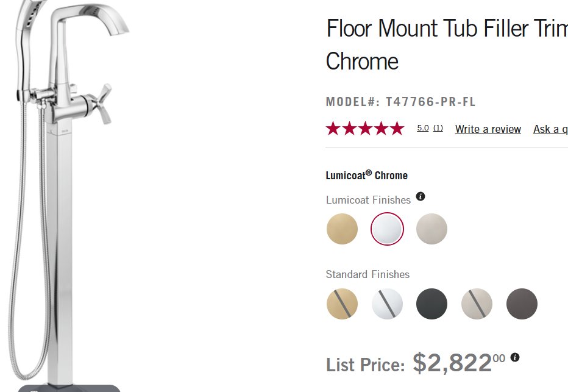Screen dimensions: 568x392
Task: Select the highlighted chrome Lumicoat finish swatch
Action: [x=387, y=229]
